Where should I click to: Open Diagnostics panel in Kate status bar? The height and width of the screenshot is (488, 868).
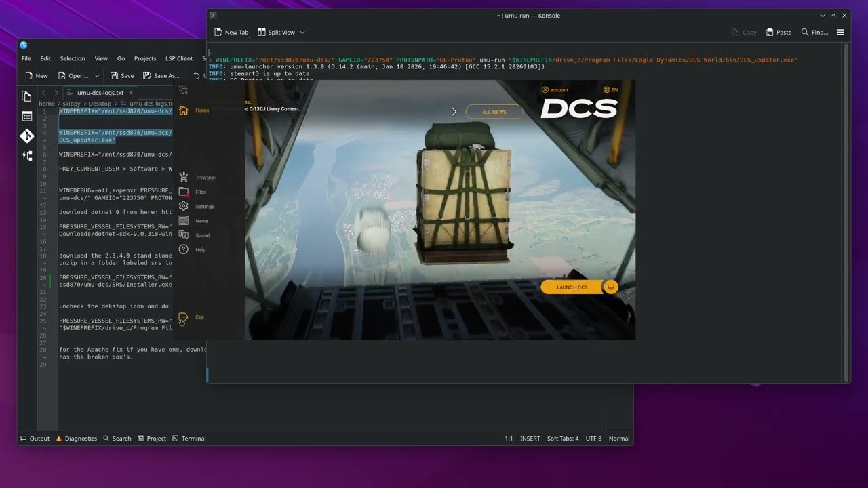click(76, 439)
